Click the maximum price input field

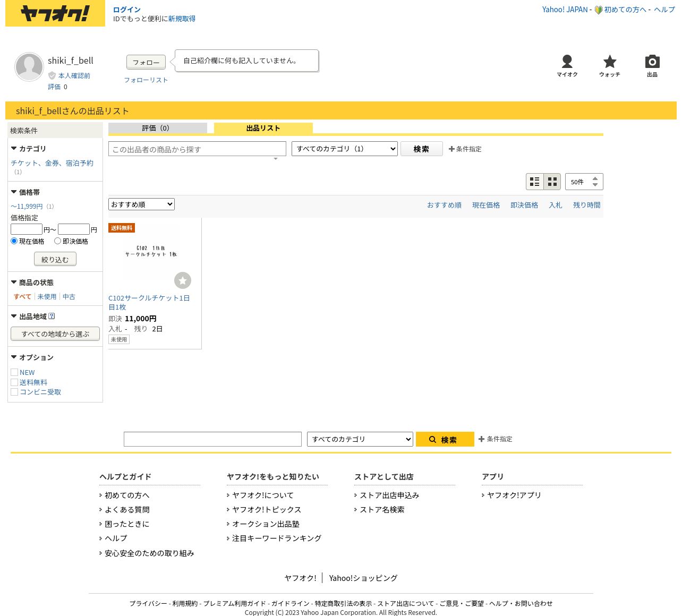point(74,229)
